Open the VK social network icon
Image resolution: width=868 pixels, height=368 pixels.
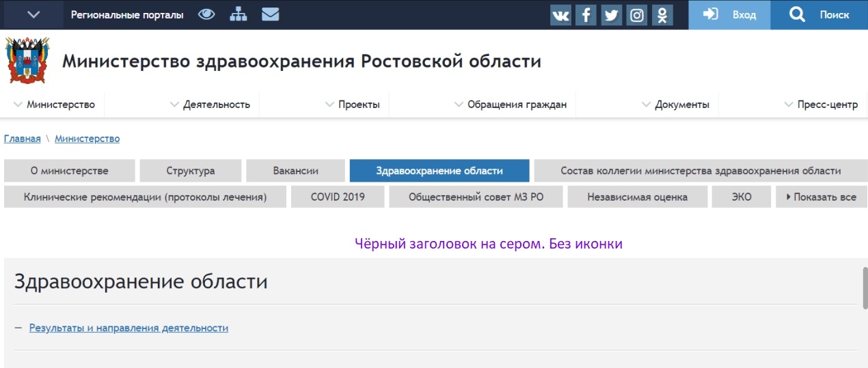click(560, 15)
